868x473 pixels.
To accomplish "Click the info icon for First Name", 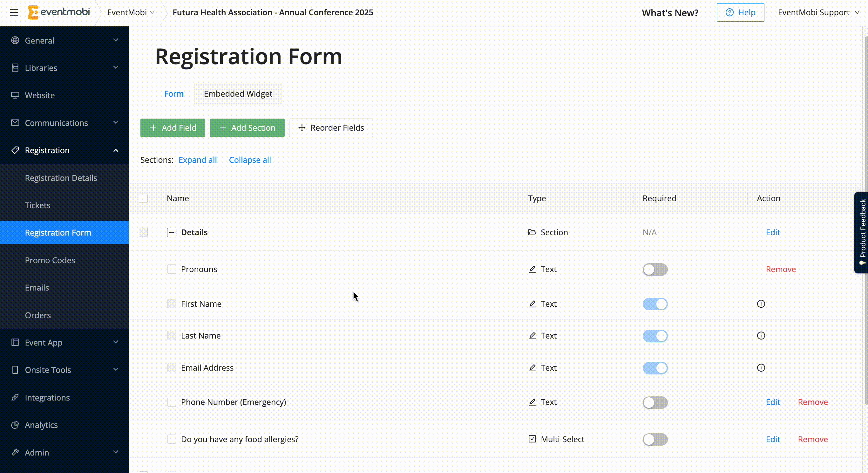I will click(761, 304).
